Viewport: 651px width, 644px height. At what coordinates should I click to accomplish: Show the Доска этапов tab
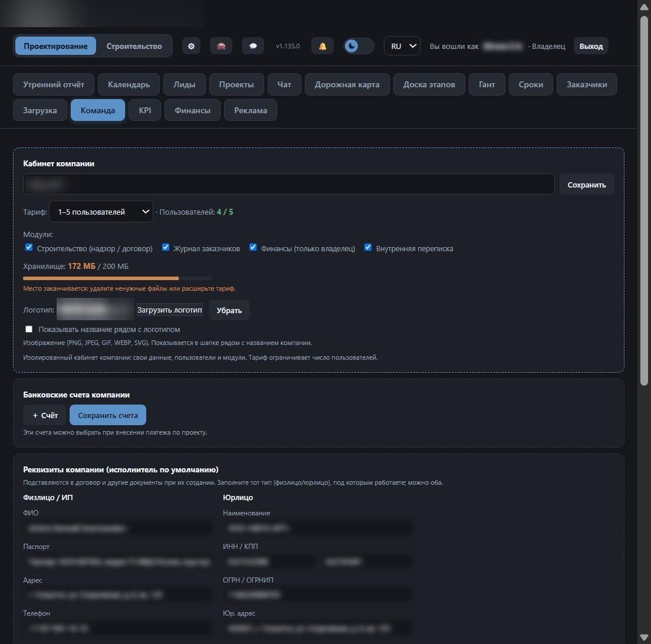click(429, 84)
